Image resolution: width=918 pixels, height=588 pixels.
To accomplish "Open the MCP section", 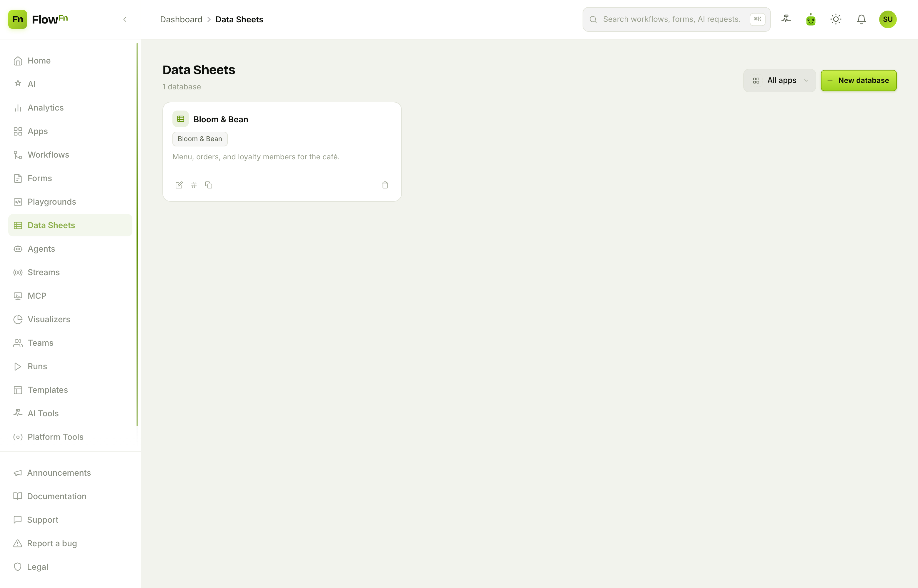I will click(70, 296).
